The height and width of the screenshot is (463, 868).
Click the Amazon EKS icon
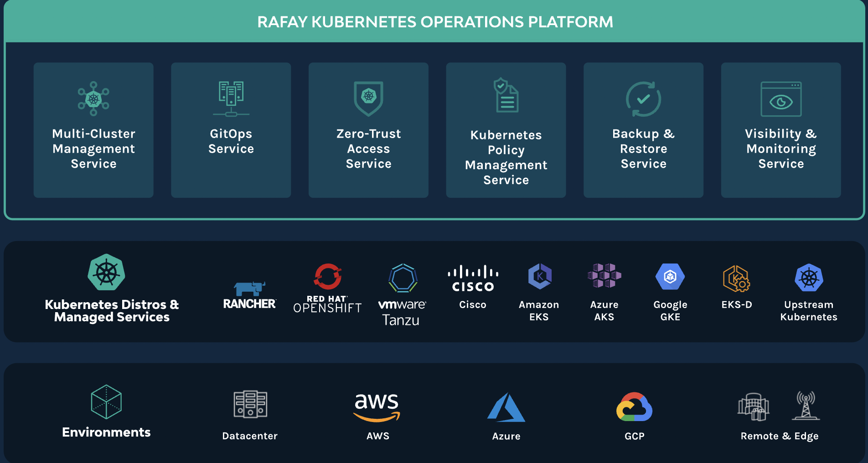pyautogui.click(x=540, y=276)
